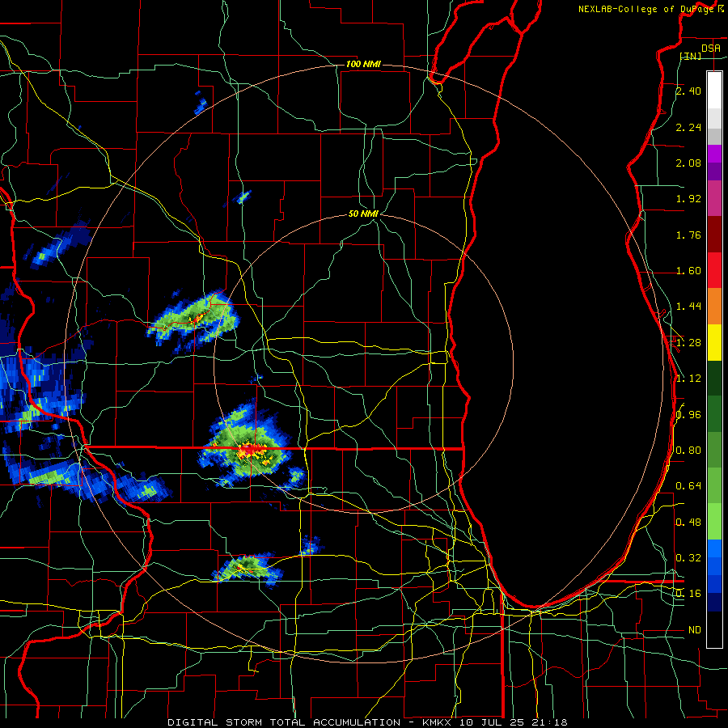The image size is (728, 728).
Task: Select the light blue legend swatch
Action: coord(714,548)
